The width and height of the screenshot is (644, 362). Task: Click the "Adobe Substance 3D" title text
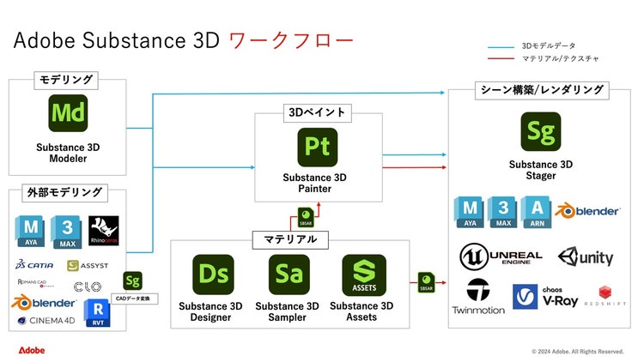tap(117, 40)
